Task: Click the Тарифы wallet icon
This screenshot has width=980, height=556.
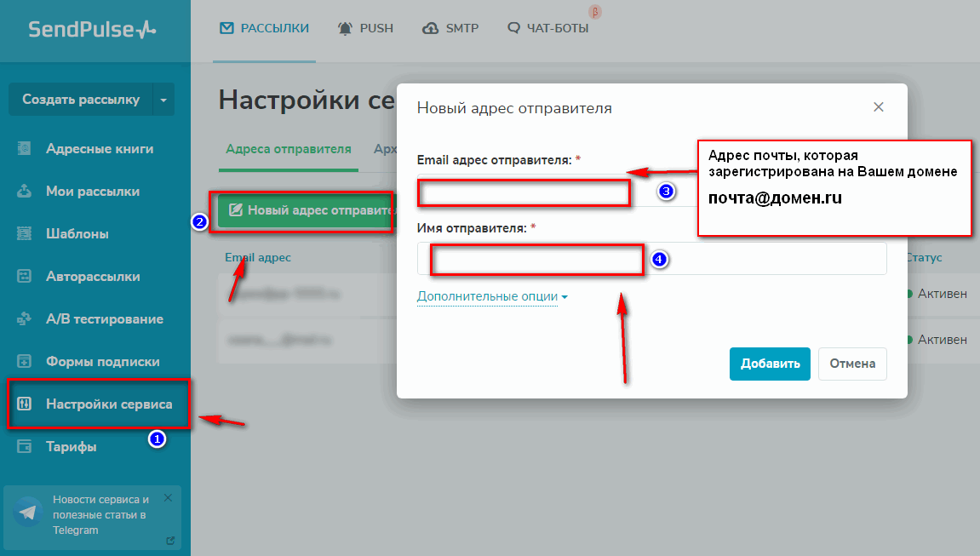Action: (x=24, y=446)
